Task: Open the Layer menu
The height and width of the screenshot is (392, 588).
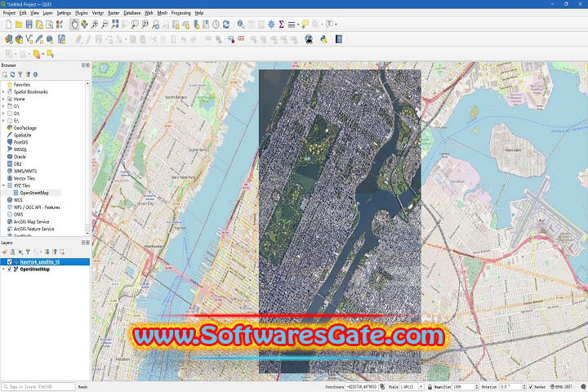Action: pyautogui.click(x=47, y=13)
